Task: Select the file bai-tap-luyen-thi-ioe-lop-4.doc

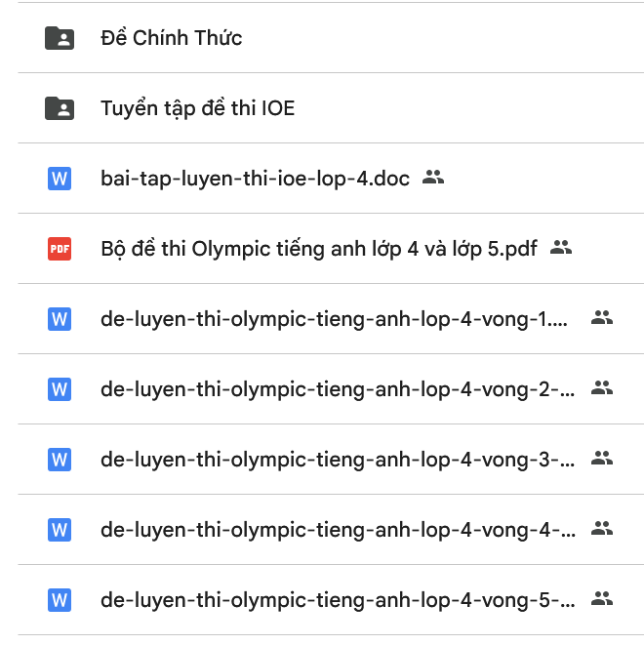Action: click(256, 179)
